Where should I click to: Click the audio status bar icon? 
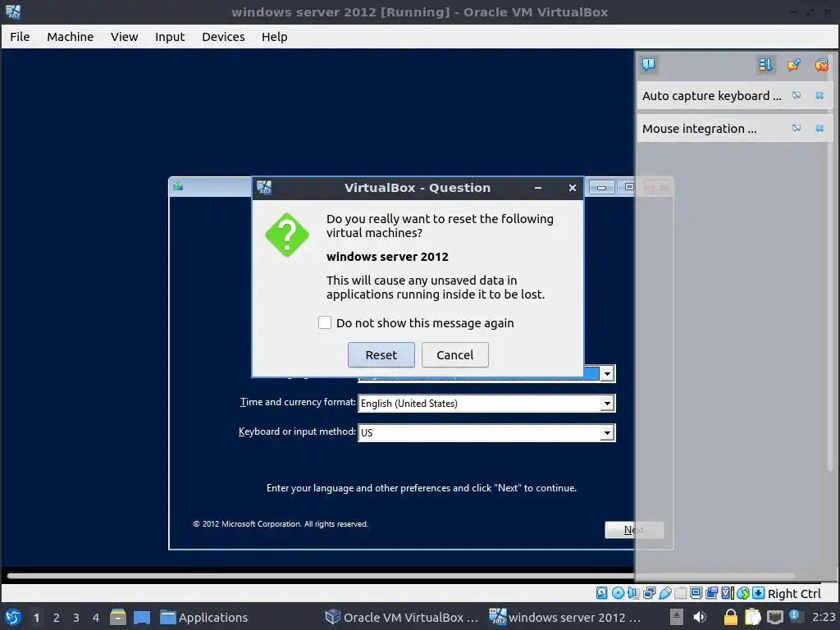coord(633,593)
